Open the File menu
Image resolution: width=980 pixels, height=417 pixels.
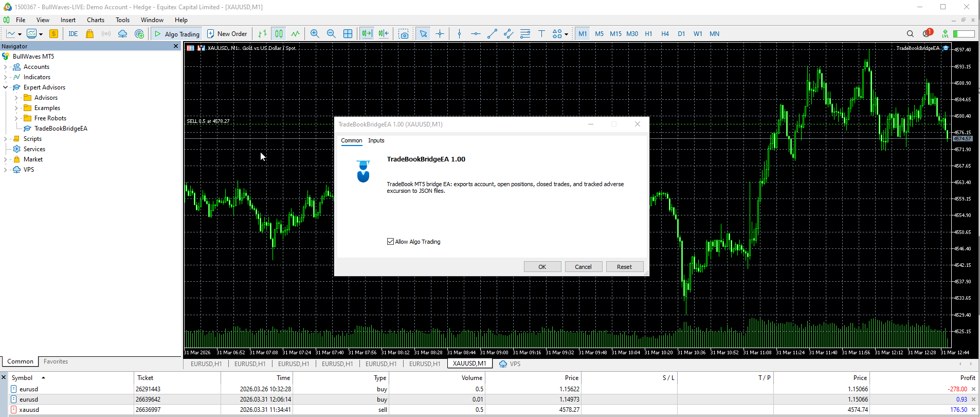click(x=21, y=20)
